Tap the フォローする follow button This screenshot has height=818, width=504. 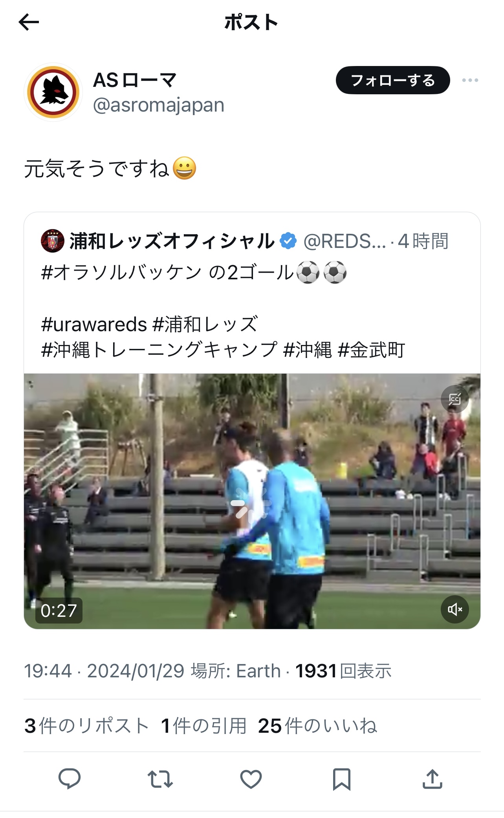pyautogui.click(x=393, y=80)
